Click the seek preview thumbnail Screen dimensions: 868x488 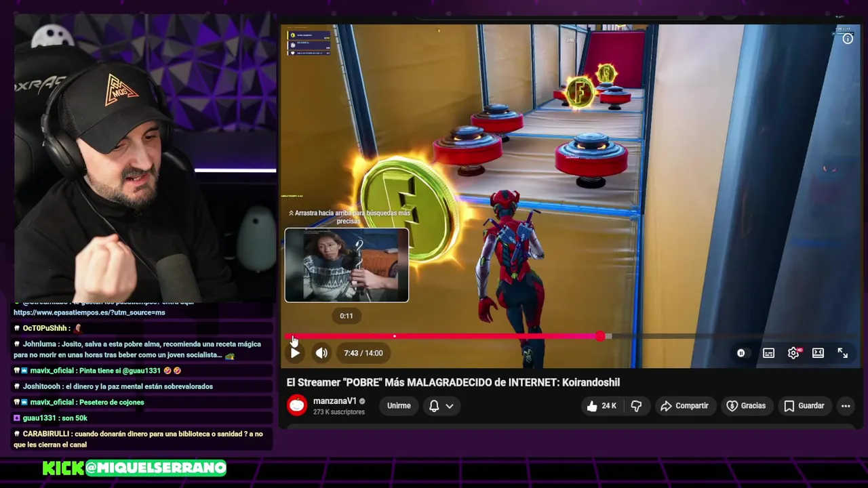pyautogui.click(x=347, y=265)
